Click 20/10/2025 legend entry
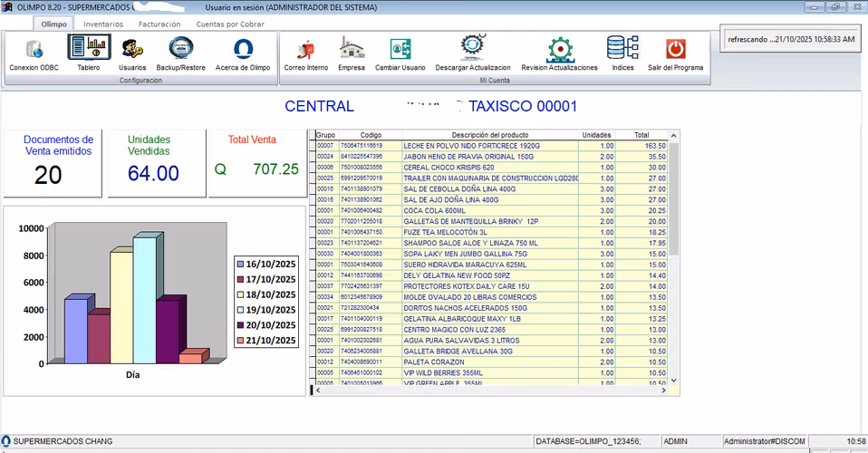The width and height of the screenshot is (868, 453). click(266, 325)
